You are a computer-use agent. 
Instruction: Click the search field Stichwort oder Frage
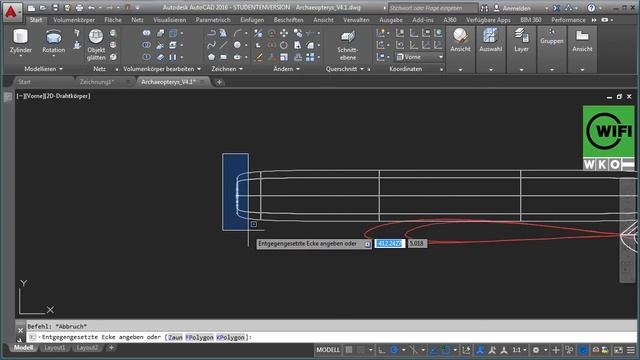coord(432,8)
